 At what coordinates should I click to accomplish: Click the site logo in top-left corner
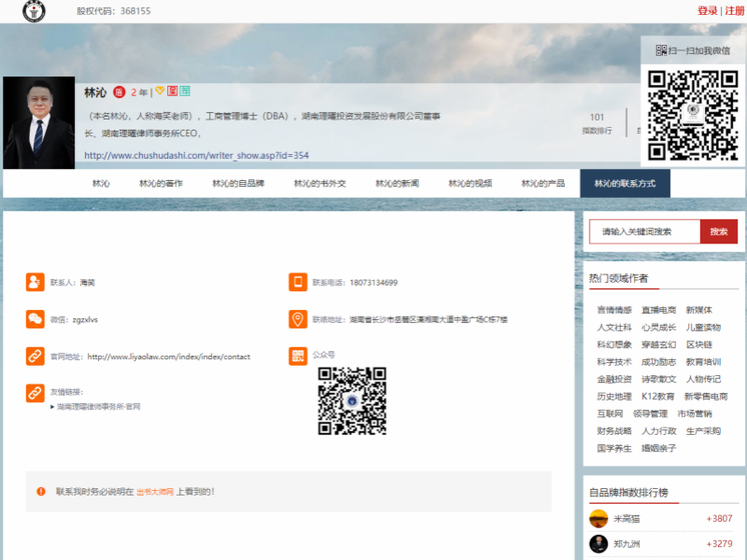point(33,11)
